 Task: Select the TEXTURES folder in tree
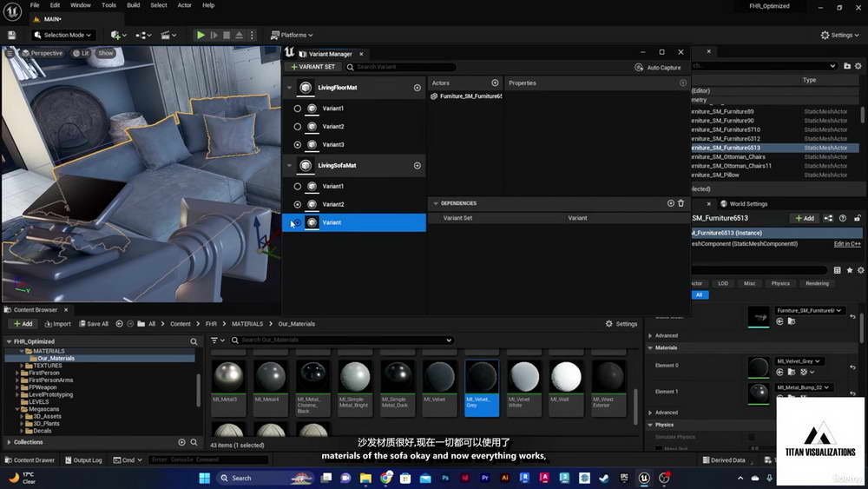pyautogui.click(x=47, y=366)
